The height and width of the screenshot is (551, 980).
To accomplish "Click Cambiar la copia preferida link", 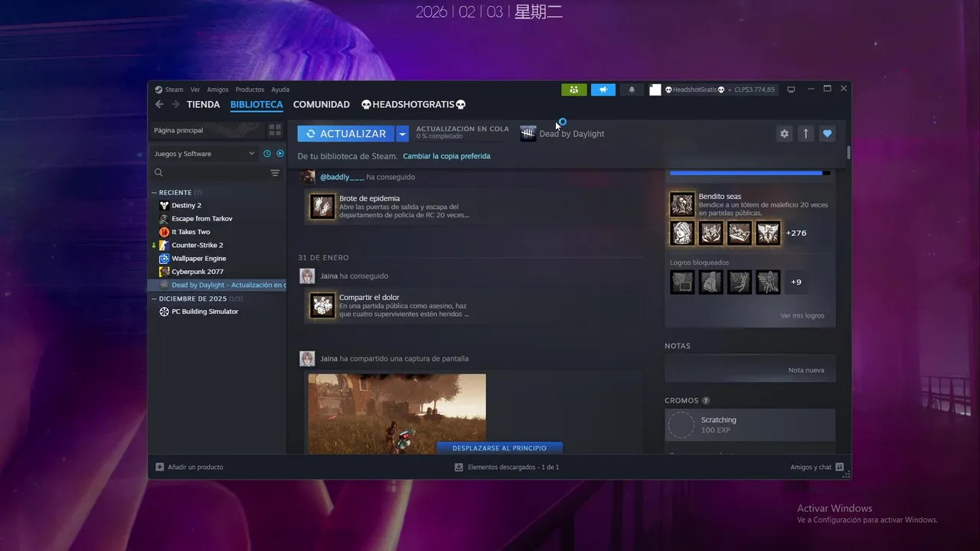I will point(446,156).
